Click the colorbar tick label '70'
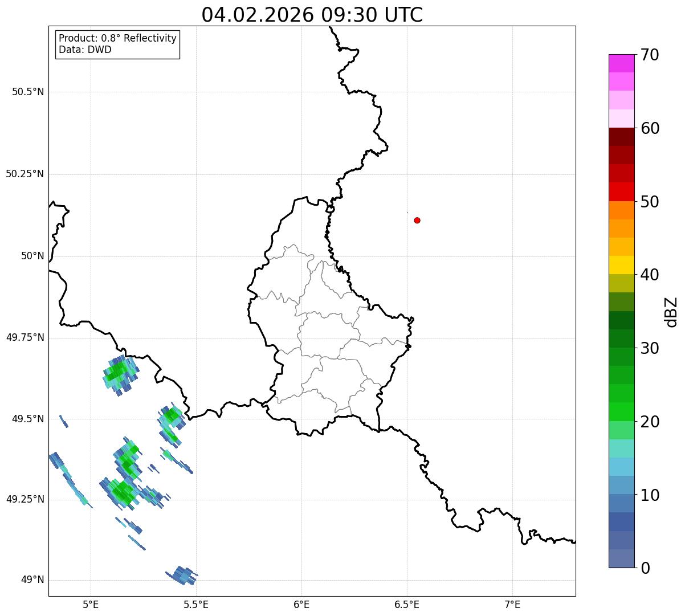The height and width of the screenshot is (616, 685). pos(650,55)
